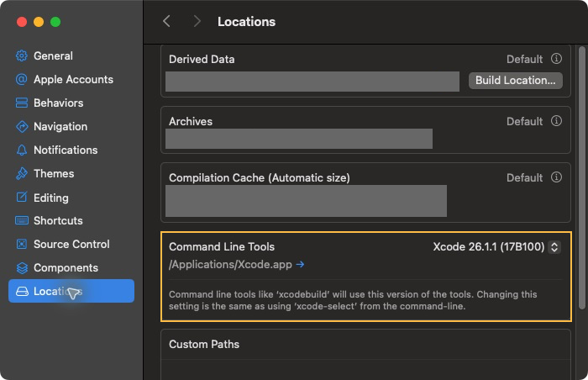The width and height of the screenshot is (588, 380).
Task: Click the Custom Paths heading
Action: click(204, 345)
